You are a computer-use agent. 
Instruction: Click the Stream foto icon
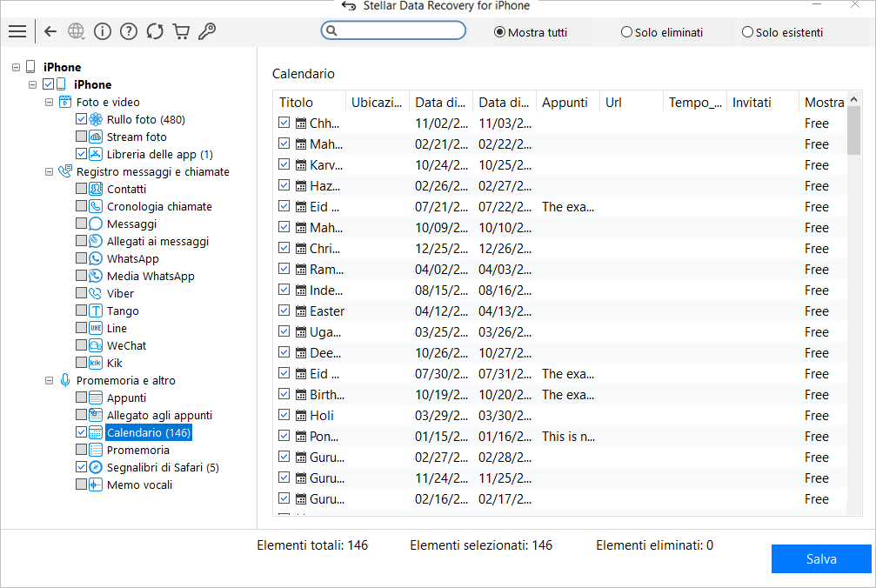point(96,137)
